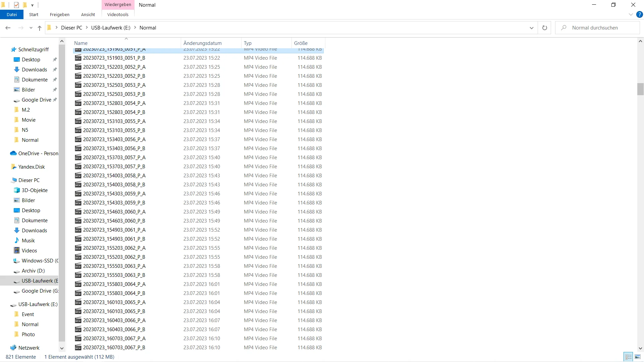Open Event folder under USB-Laufwerk
The height and width of the screenshot is (362, 644).
[x=24, y=314]
